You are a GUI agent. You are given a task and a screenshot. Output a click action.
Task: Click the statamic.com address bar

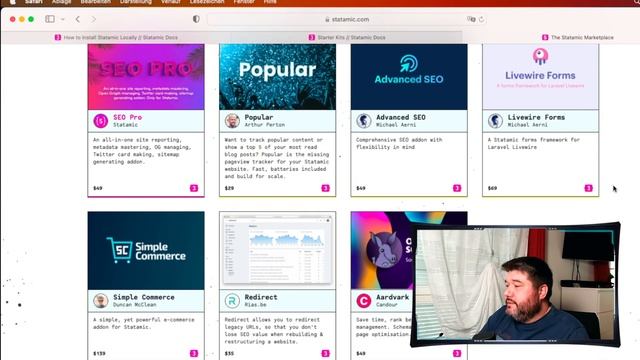[x=347, y=19]
